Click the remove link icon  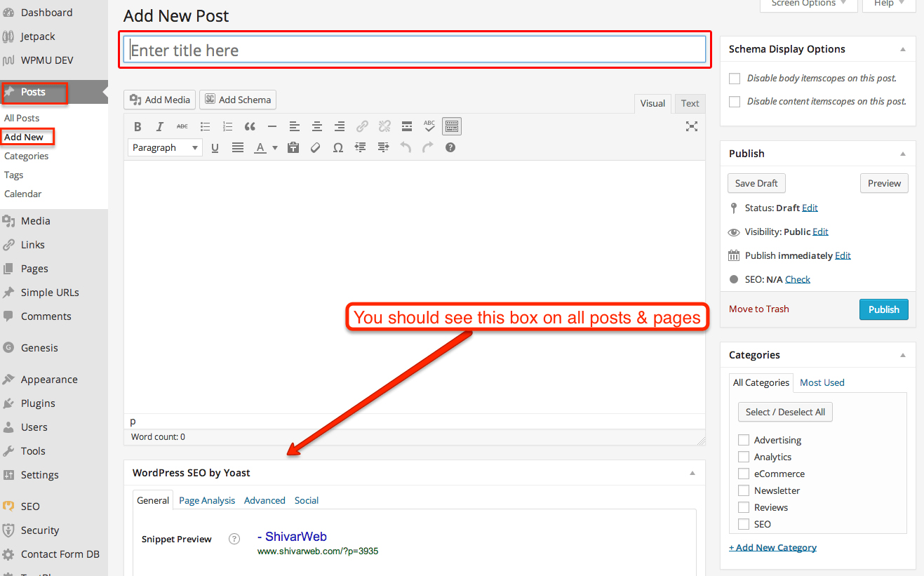[384, 126]
